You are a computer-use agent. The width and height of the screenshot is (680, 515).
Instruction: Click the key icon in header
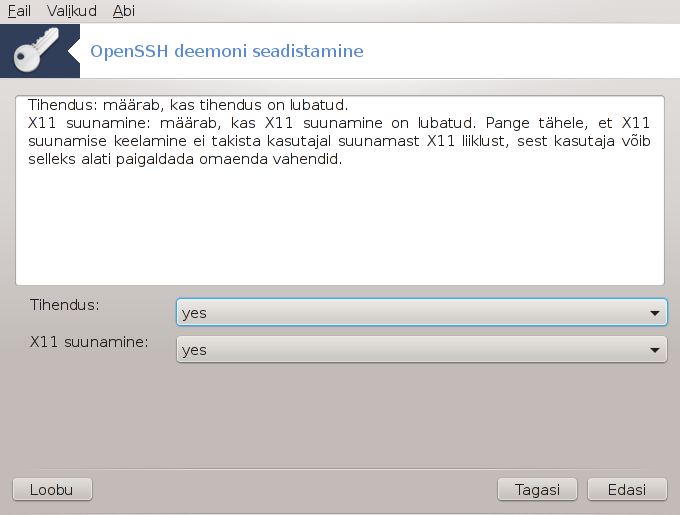pyautogui.click(x=36, y=50)
